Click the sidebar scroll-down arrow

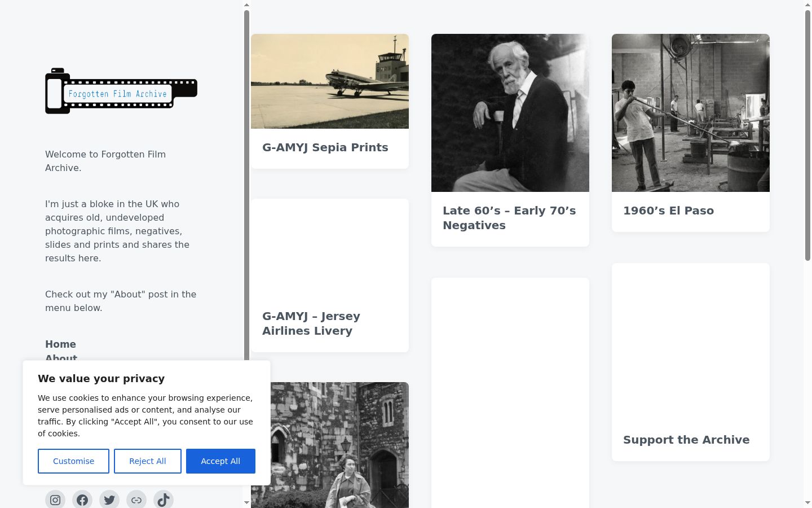pos(246,502)
